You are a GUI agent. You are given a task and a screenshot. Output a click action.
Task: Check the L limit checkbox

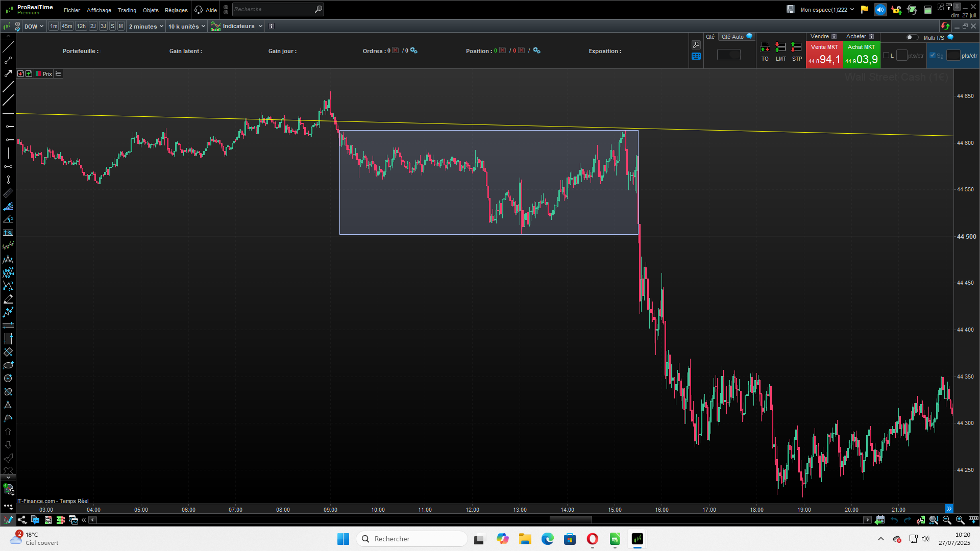pyautogui.click(x=886, y=56)
